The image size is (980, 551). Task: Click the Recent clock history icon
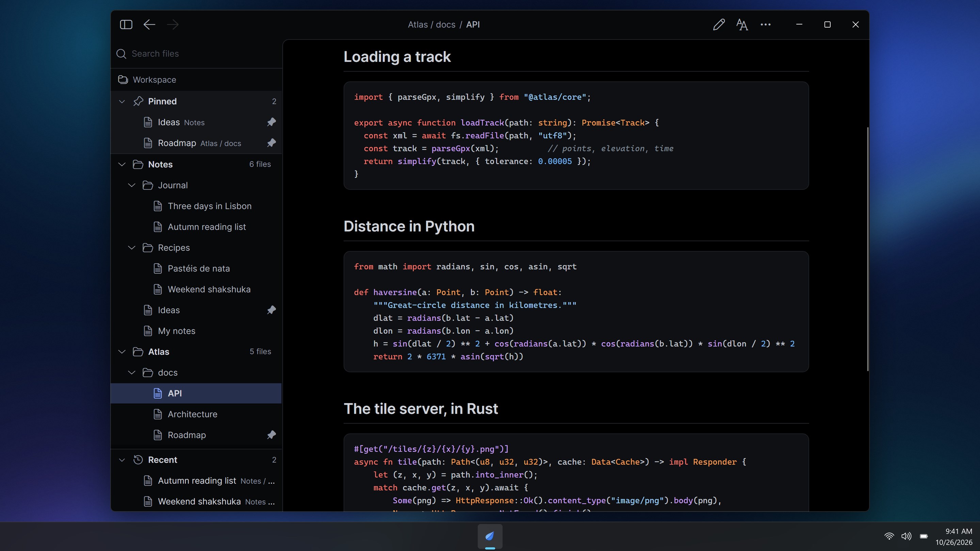tap(138, 460)
